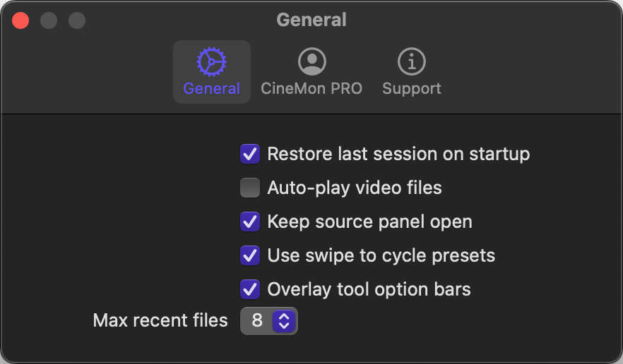Uncheck the Overlay tool option bars checkbox
This screenshot has height=364, width=623.
250,289
